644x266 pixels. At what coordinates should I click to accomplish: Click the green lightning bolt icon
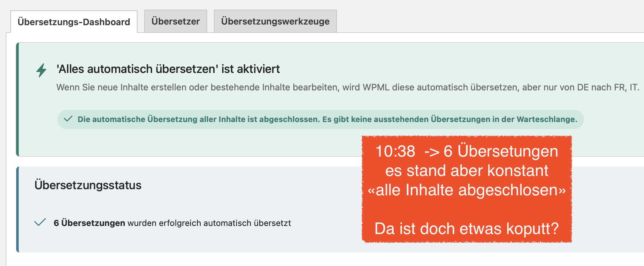tap(41, 70)
